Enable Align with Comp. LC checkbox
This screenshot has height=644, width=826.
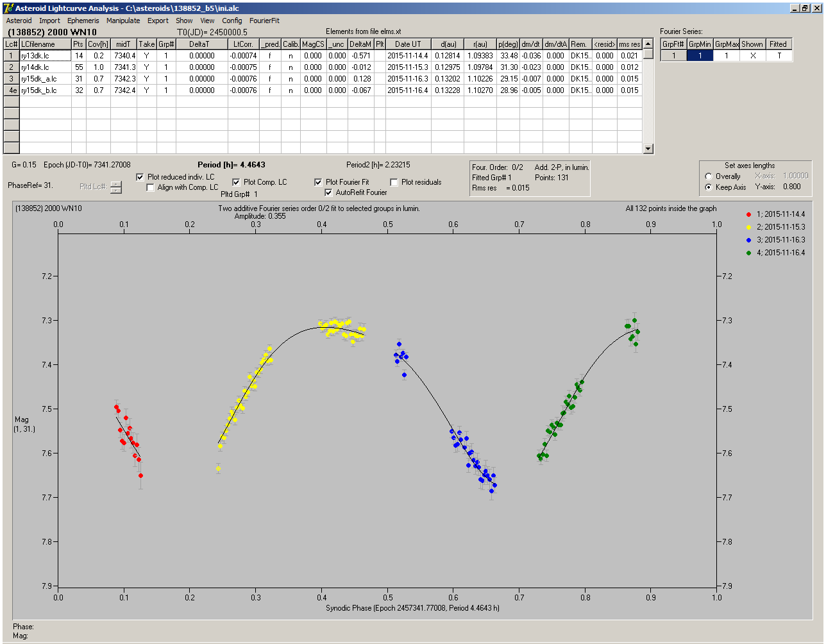point(151,187)
